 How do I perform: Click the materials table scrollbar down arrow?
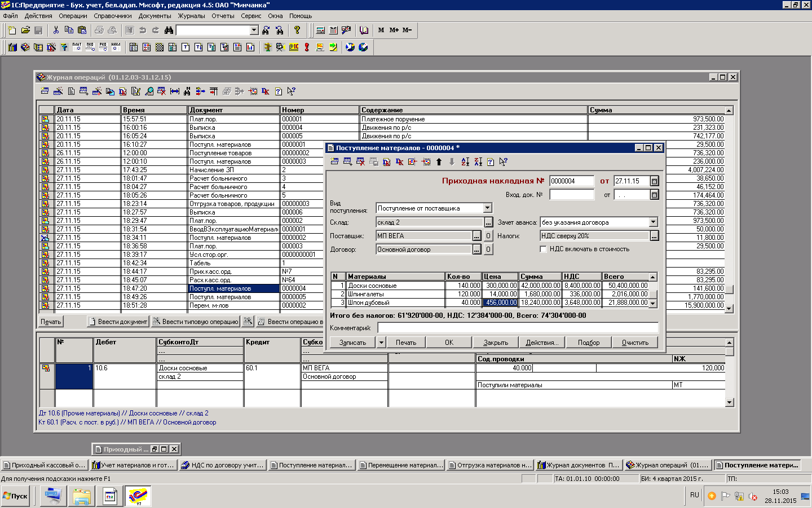click(x=653, y=303)
